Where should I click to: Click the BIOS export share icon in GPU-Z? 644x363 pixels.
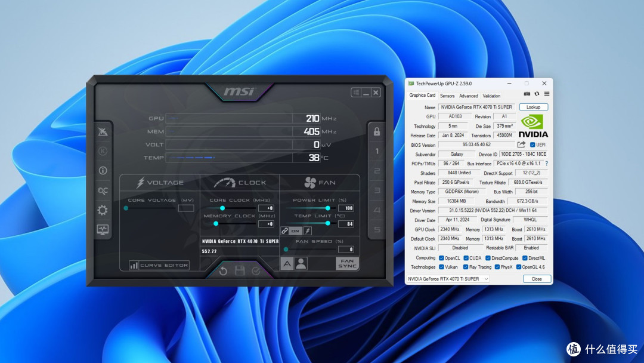coord(521,144)
